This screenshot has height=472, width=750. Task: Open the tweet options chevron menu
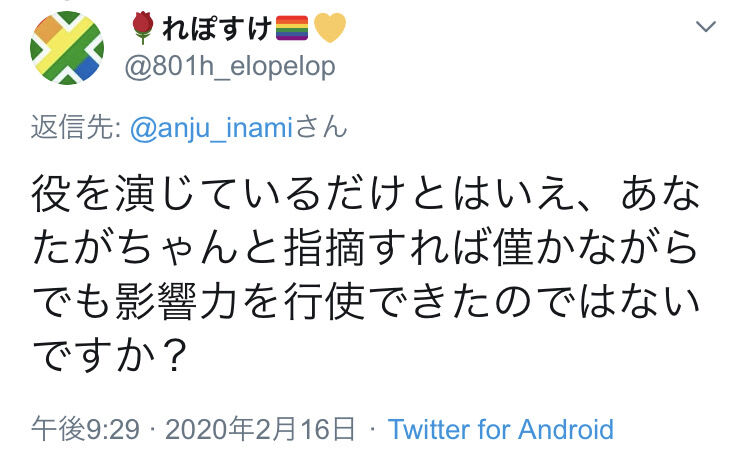point(706,26)
